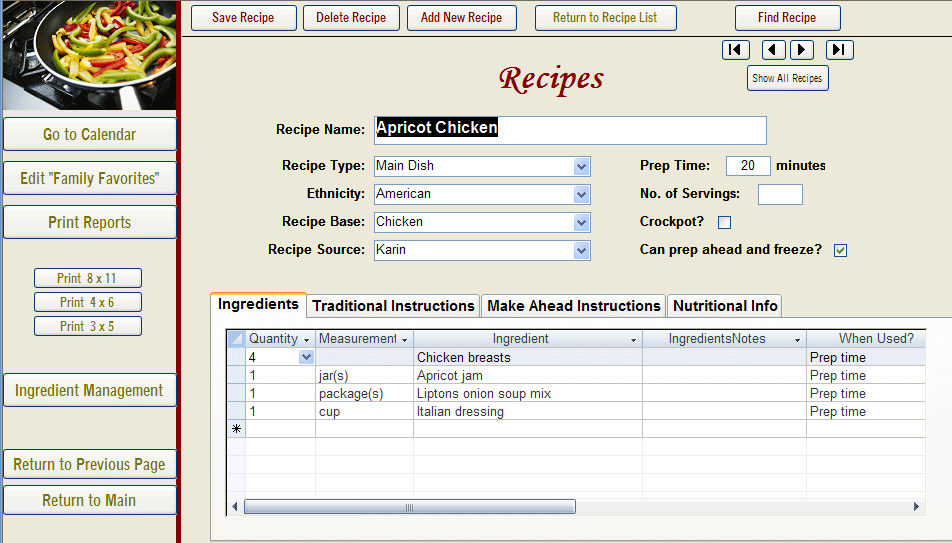Click the select-all corner of ingredients grid
952x543 pixels.
point(236,339)
